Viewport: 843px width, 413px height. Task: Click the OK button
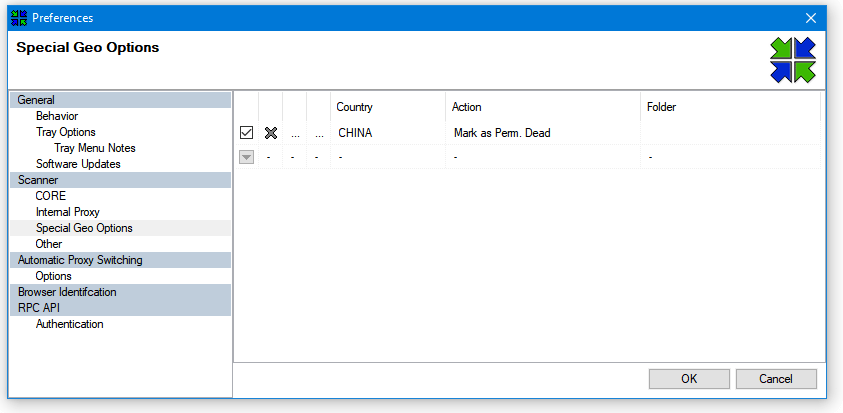click(x=689, y=379)
